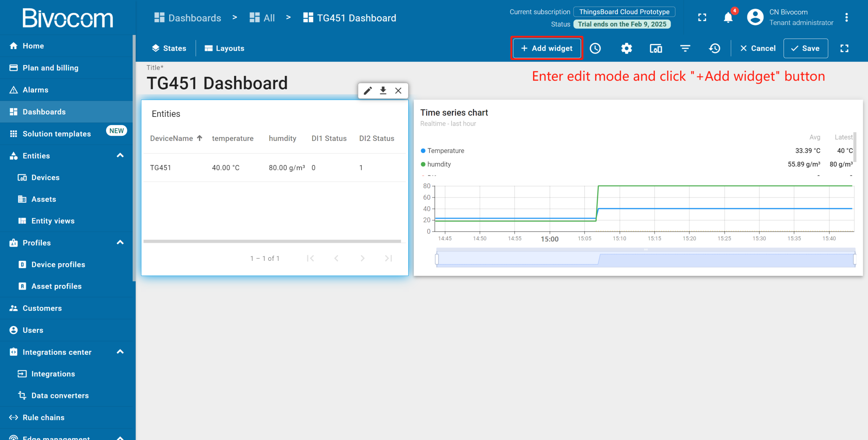
Task: Go to Device profiles page
Action: pos(58,265)
